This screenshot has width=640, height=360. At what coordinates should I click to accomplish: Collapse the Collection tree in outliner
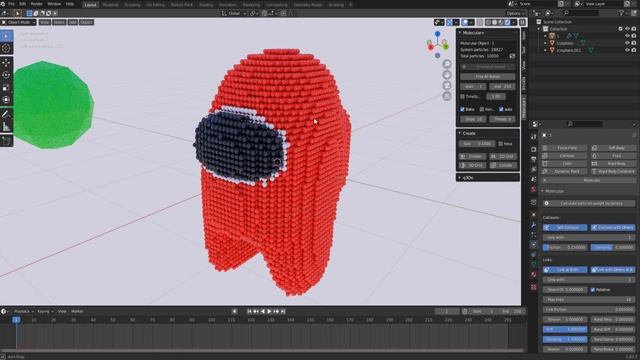coord(539,29)
